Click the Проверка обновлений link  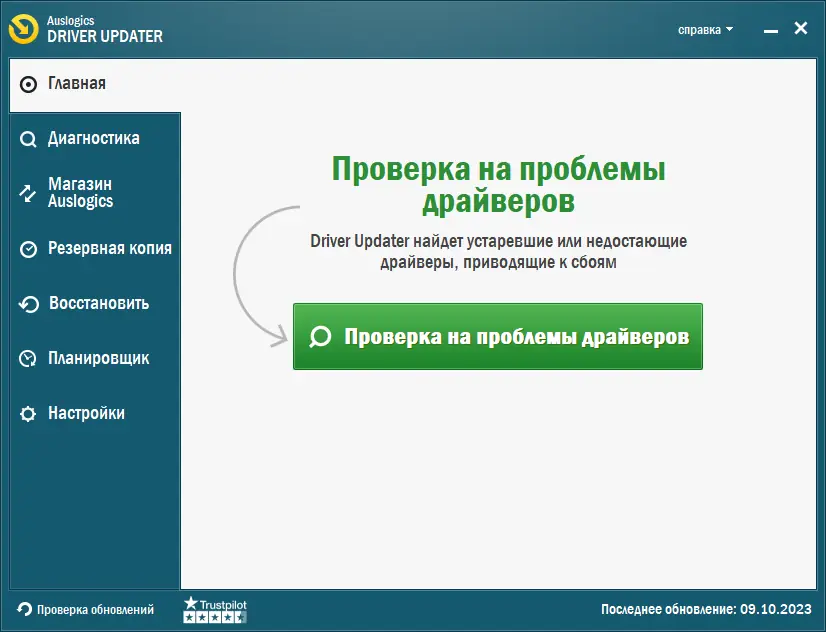click(x=95, y=610)
